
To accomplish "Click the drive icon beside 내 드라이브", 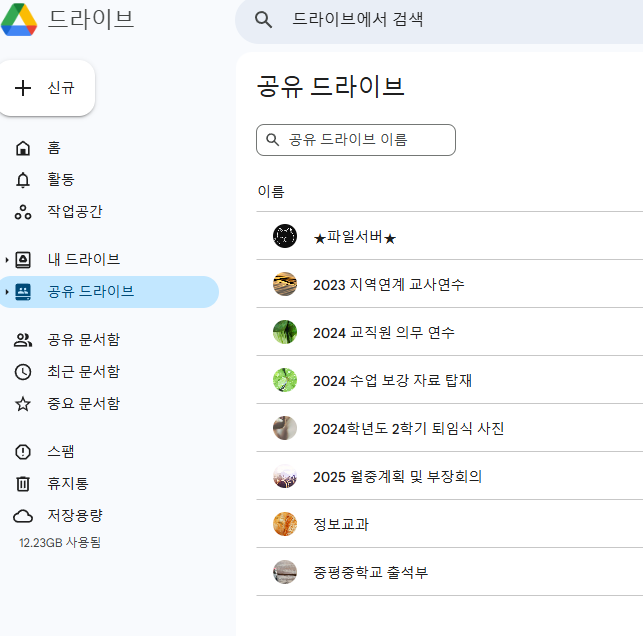I will click(x=23, y=260).
